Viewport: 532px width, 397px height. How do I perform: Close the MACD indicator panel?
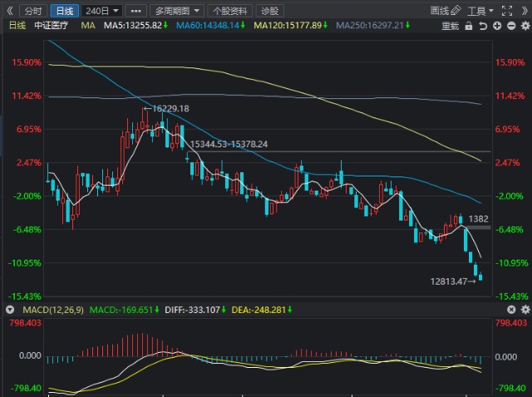click(511, 310)
